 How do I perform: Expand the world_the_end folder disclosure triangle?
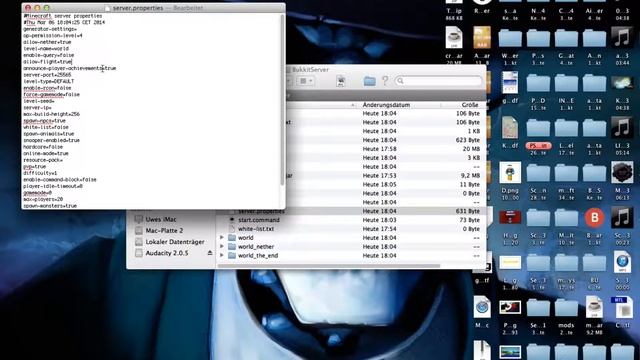pos(222,256)
